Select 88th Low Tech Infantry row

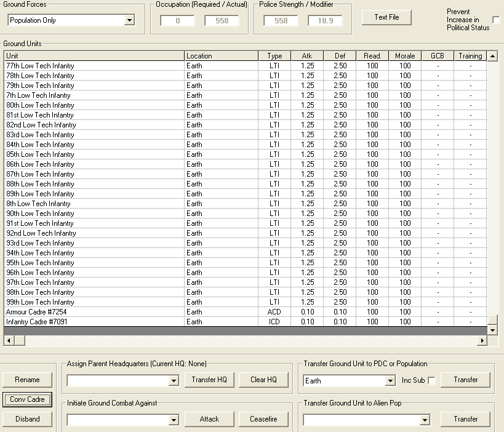[246, 184]
